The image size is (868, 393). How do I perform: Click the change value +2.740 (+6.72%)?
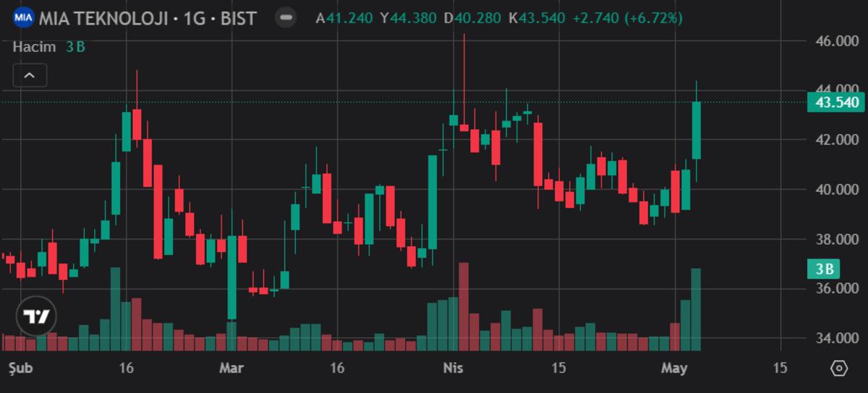[x=627, y=17]
